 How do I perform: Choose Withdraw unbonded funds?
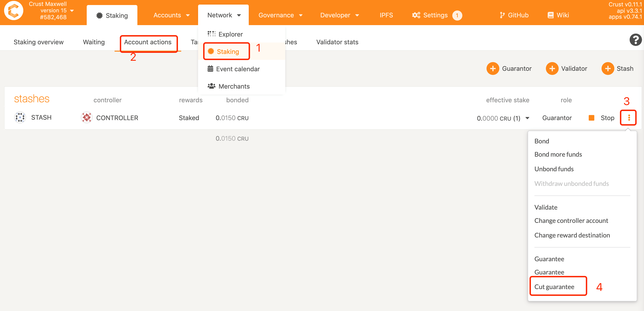coord(571,184)
